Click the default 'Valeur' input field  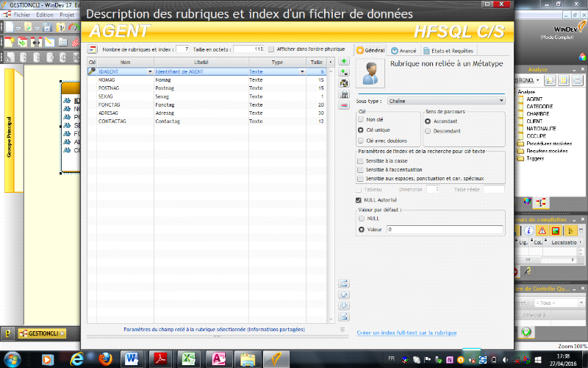coord(444,230)
